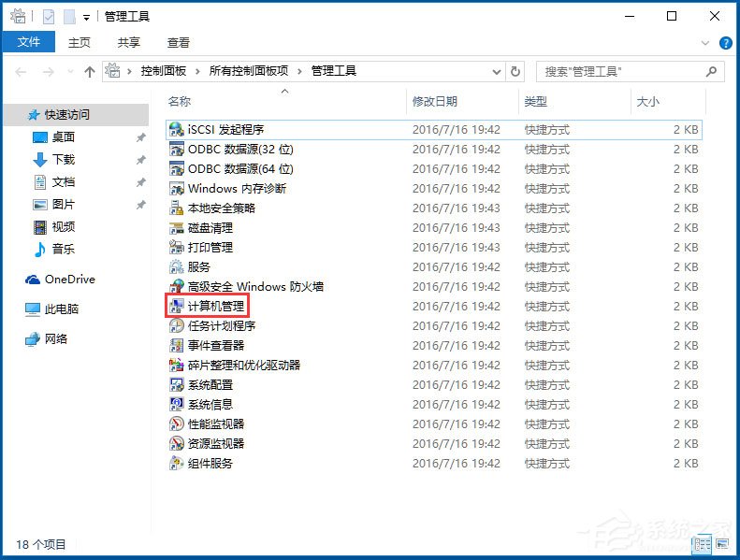Expand the ribbon with the chevron
The height and width of the screenshot is (560, 740).
tap(706, 43)
